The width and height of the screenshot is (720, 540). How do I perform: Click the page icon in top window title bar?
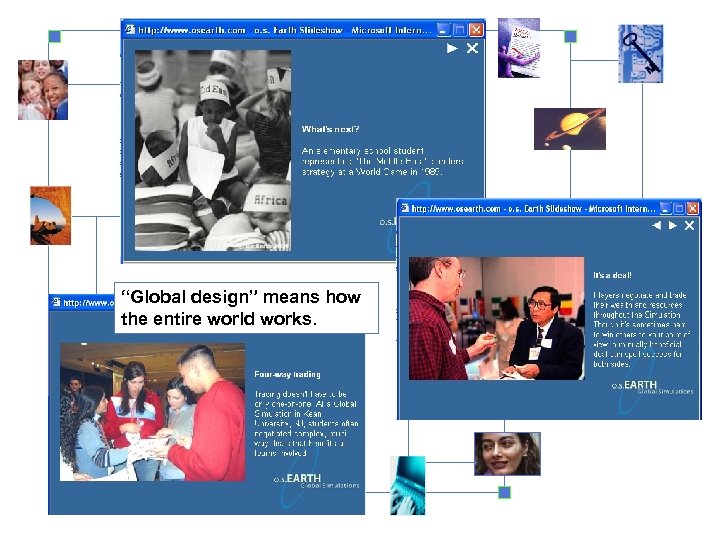(x=130, y=29)
